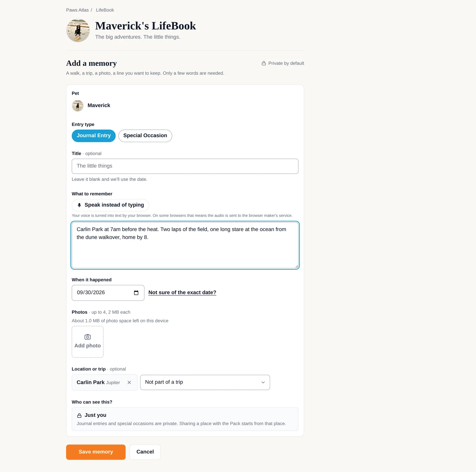Select the Journal Entry type
The width and height of the screenshot is (476, 472).
point(94,136)
